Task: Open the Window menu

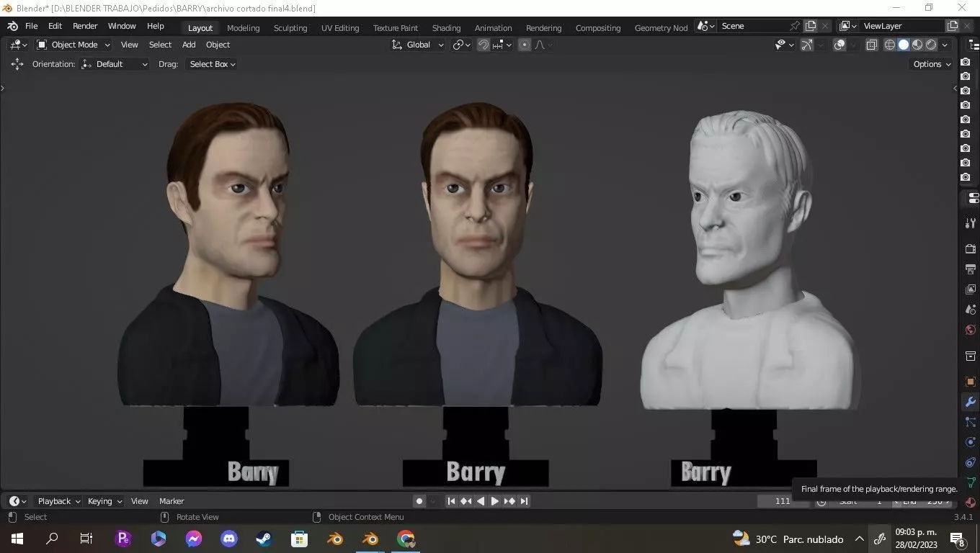Action: (122, 26)
